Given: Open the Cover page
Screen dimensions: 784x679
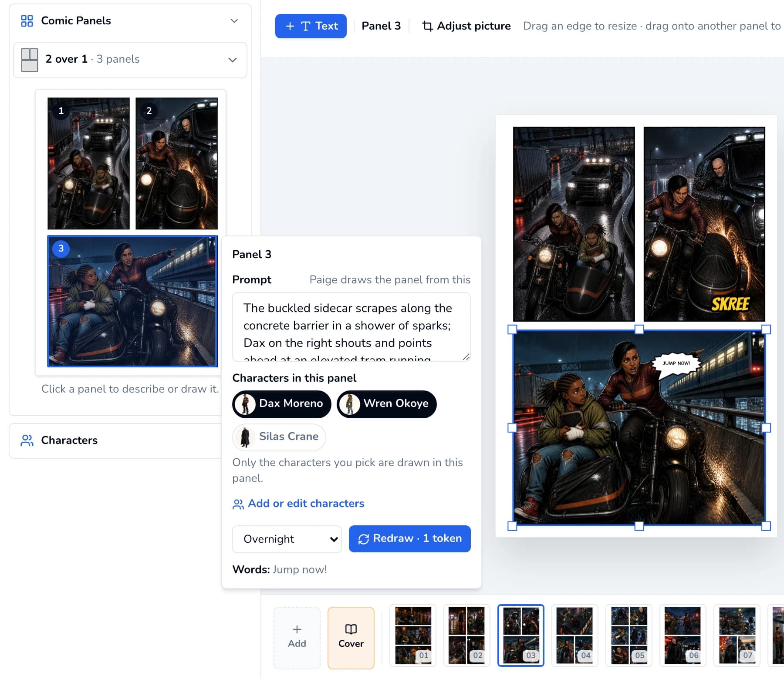Looking at the screenshot, I should coord(351,638).
